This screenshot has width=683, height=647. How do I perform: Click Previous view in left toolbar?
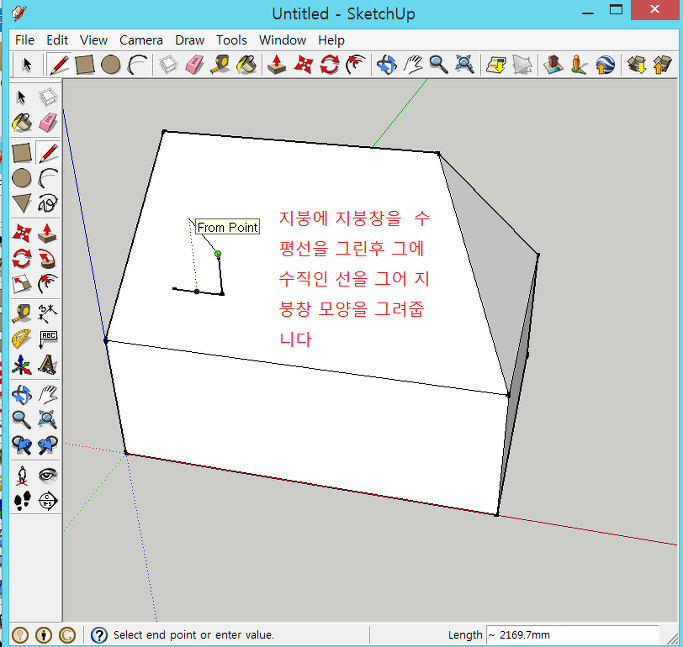21,445
